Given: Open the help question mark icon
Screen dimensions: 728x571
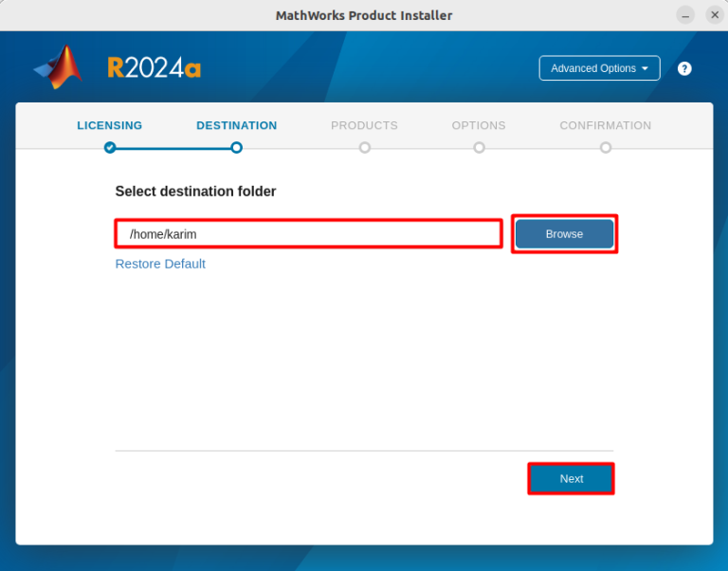Looking at the screenshot, I should click(x=684, y=68).
